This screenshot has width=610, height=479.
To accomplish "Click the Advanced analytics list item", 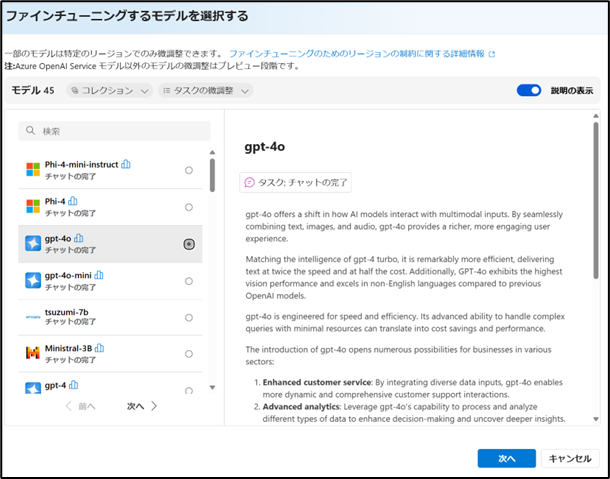I will pyautogui.click(x=410, y=413).
